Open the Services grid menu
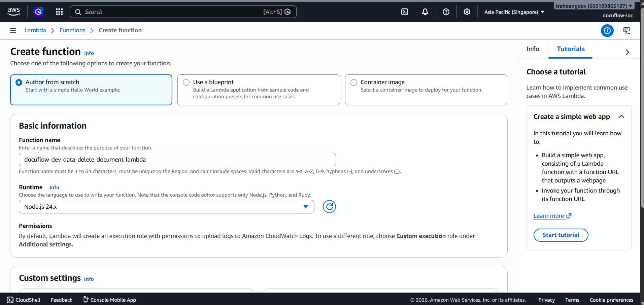 click(59, 12)
